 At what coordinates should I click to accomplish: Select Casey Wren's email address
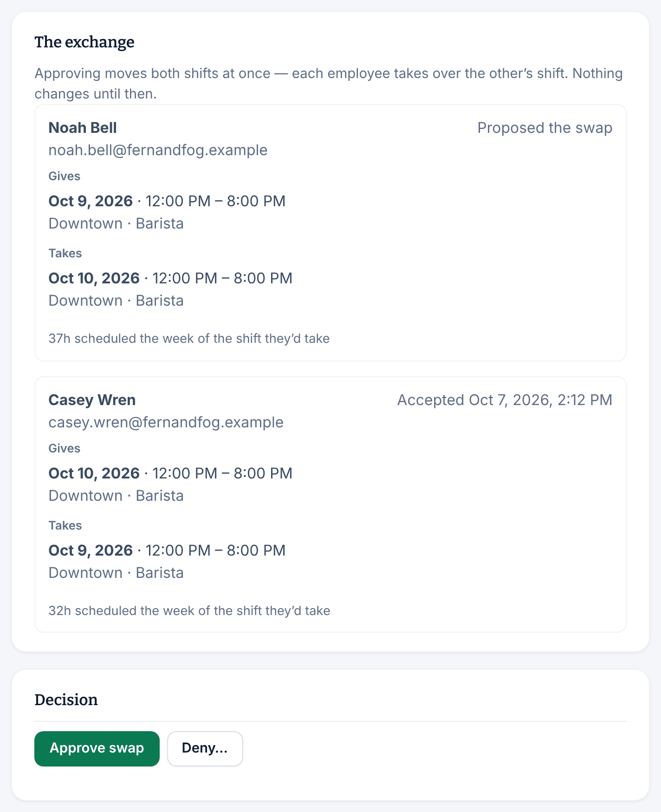coord(166,422)
